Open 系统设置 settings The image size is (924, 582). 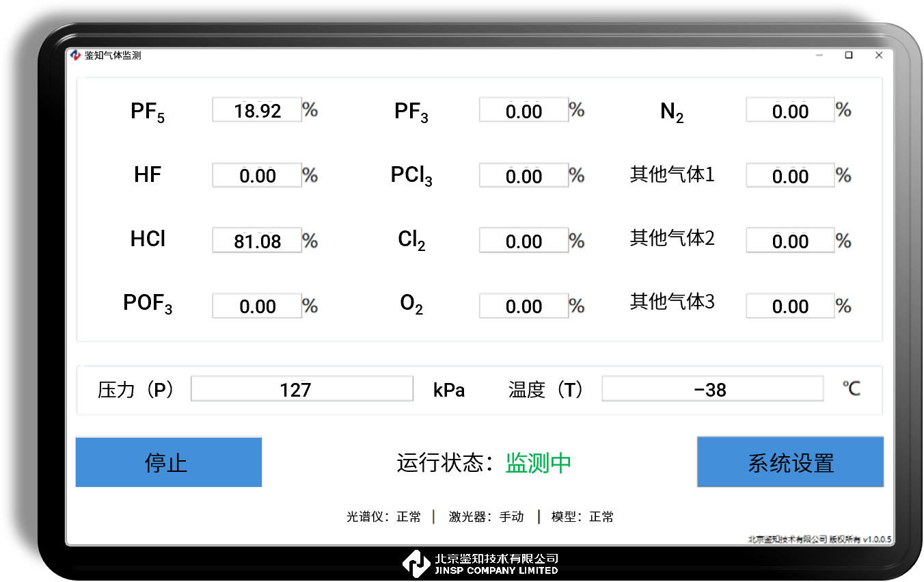coord(790,462)
